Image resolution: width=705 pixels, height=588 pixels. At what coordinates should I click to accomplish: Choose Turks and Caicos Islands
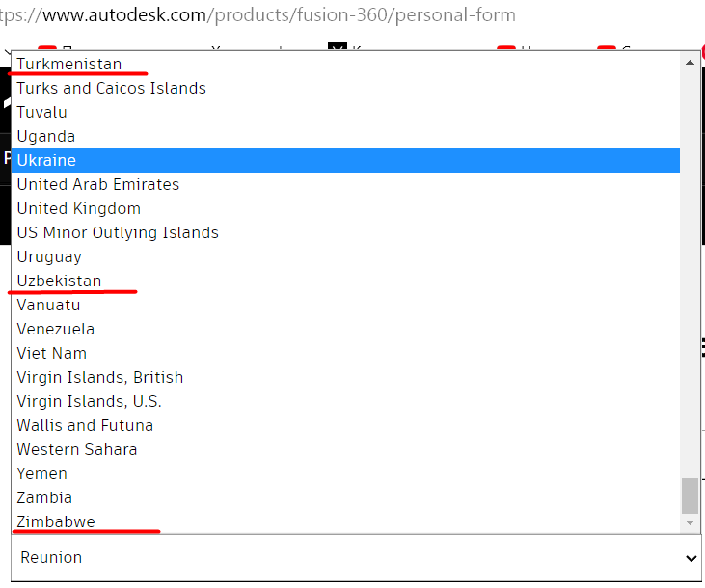[x=111, y=88]
